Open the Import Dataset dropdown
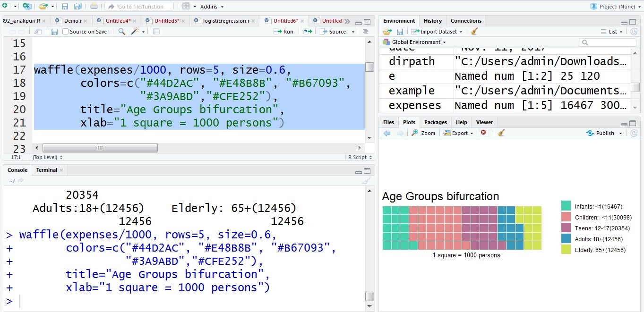This screenshot has height=312, width=644. [x=437, y=32]
